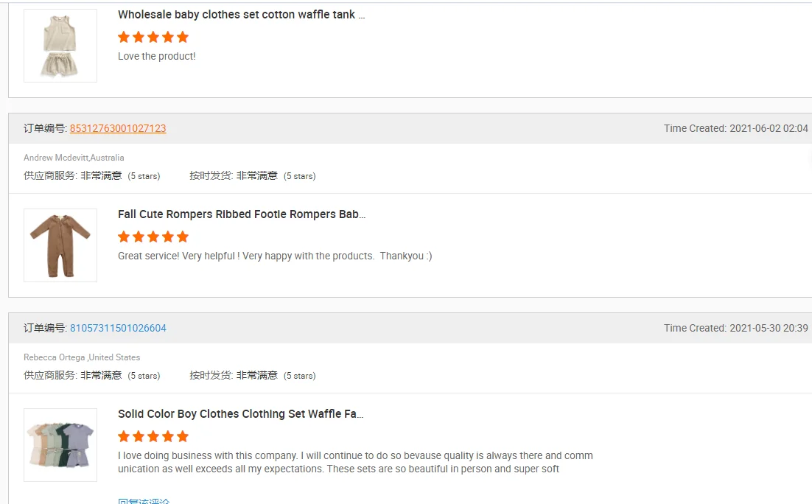Click first star of the romper review rating

124,237
